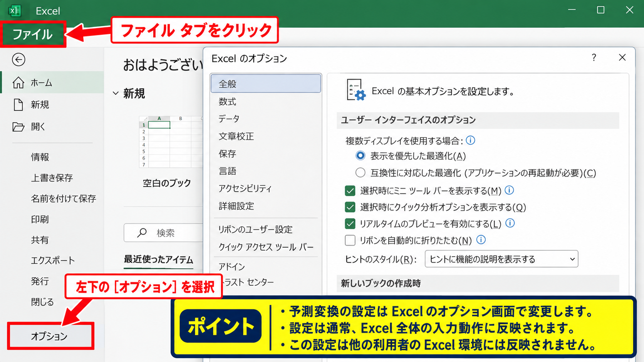
Task: Toggle 選択時にミニ ツール バーを表示する checkbox
Action: 350,190
